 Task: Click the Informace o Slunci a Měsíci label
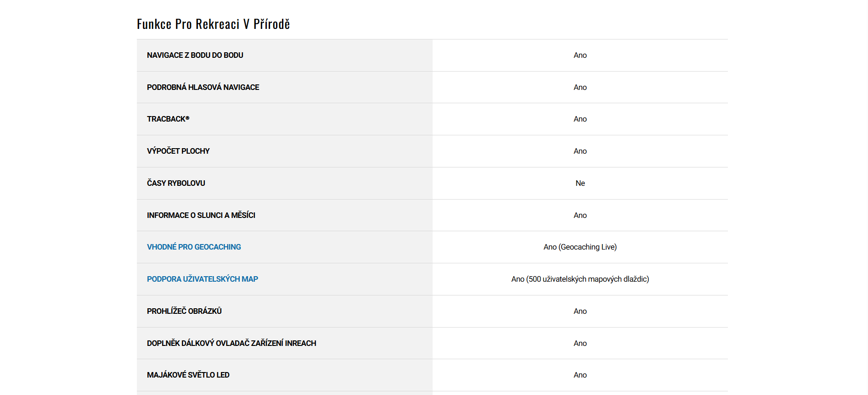click(x=201, y=216)
